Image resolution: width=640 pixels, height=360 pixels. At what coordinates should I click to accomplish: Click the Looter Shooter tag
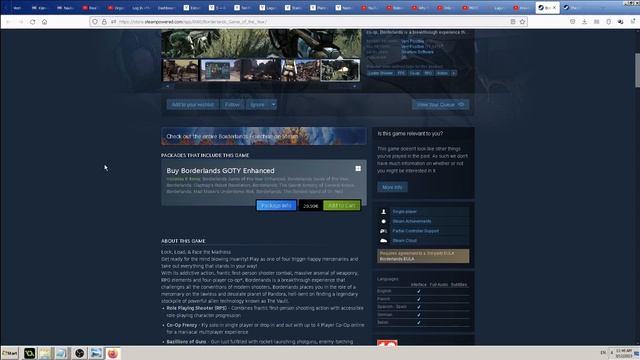coord(380,73)
